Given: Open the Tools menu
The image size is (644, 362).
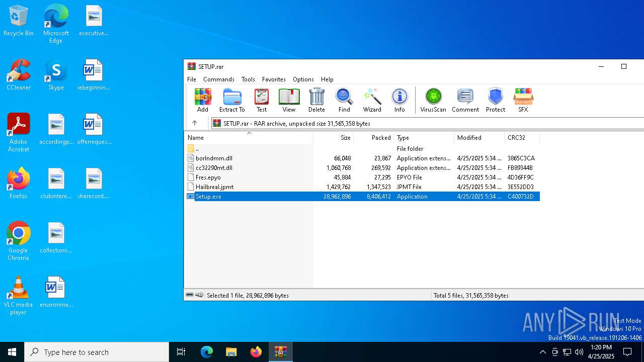Looking at the screenshot, I should tap(248, 79).
